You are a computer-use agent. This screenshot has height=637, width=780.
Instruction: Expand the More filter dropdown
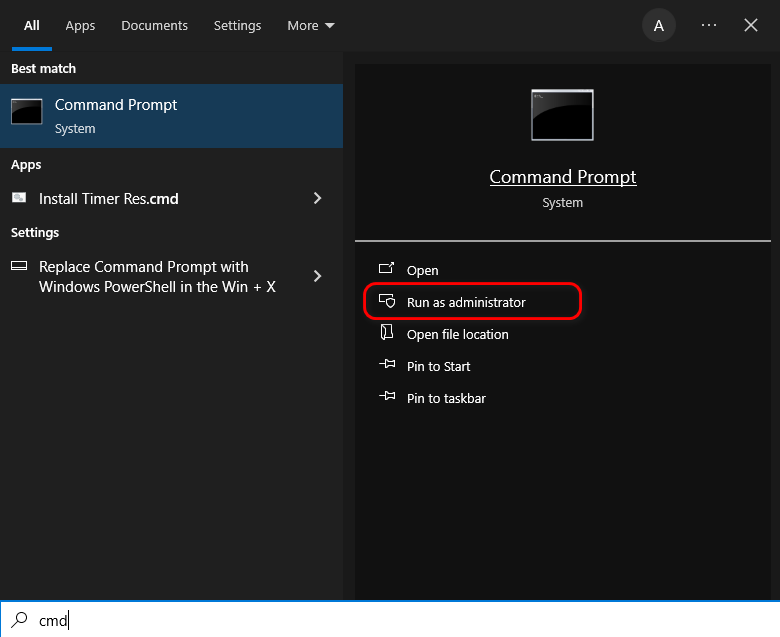(310, 25)
